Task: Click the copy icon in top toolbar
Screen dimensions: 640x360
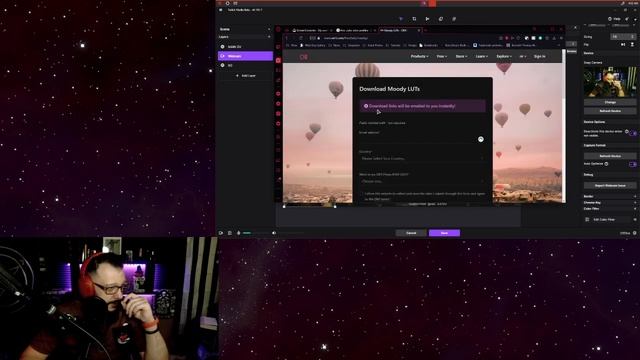Action: [441, 19]
